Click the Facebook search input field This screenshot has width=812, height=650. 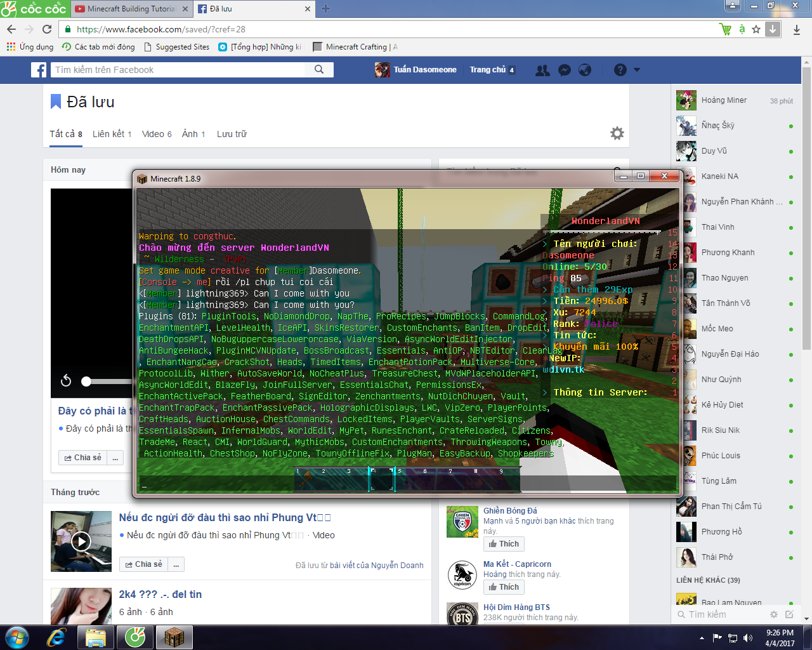pos(178,70)
